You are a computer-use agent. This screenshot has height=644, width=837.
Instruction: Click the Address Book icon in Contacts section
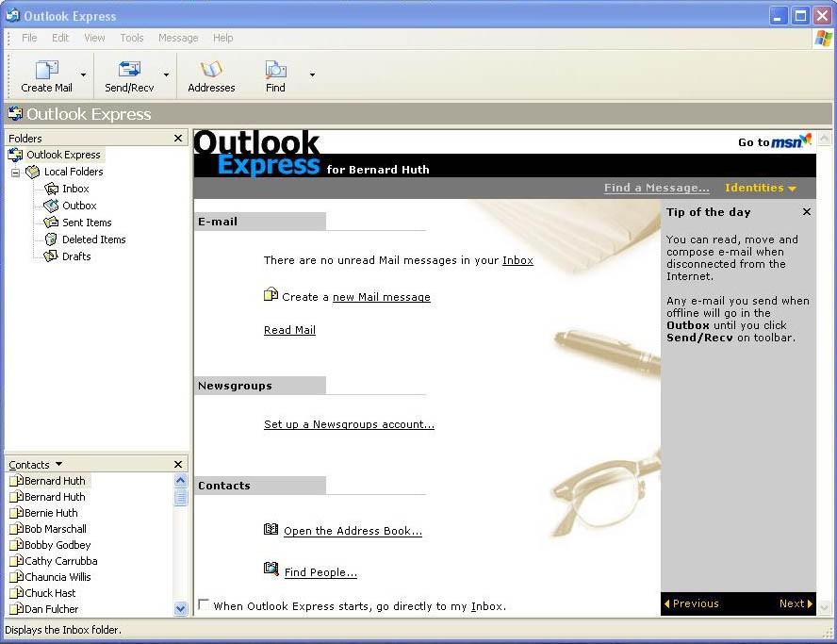[x=271, y=529]
